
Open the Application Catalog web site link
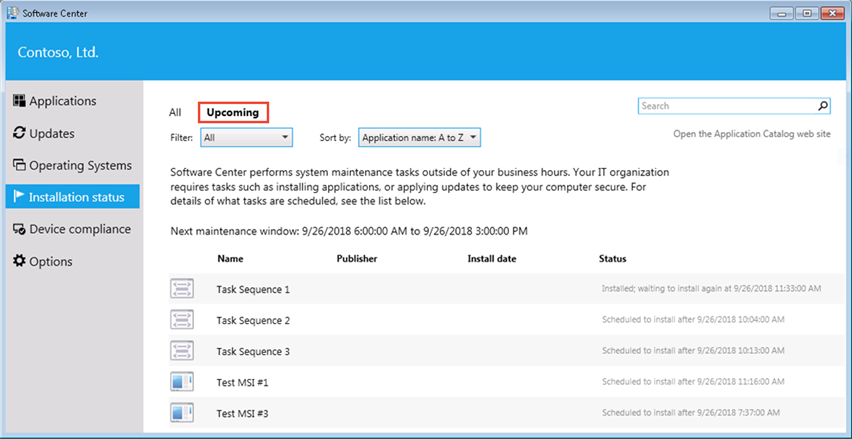point(752,134)
